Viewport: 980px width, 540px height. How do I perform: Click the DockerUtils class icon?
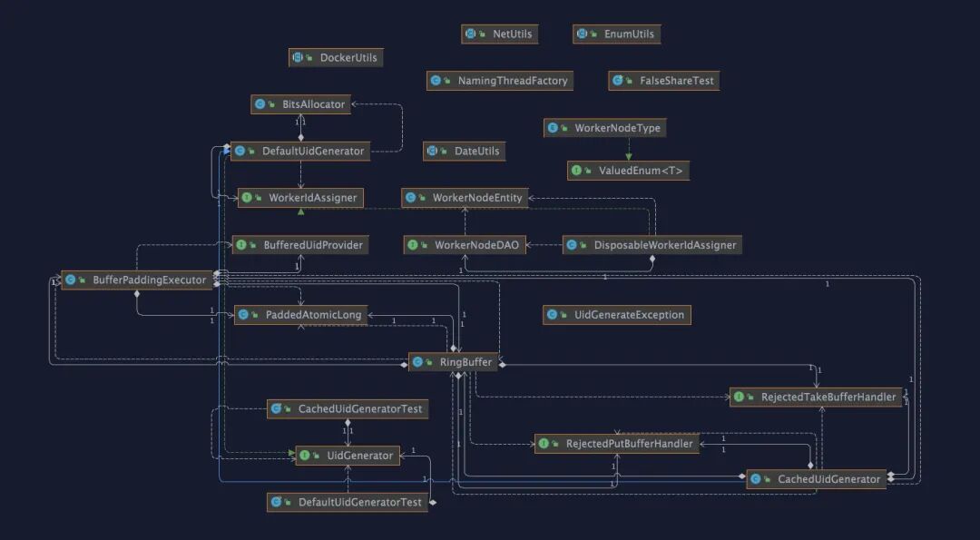[x=299, y=58]
